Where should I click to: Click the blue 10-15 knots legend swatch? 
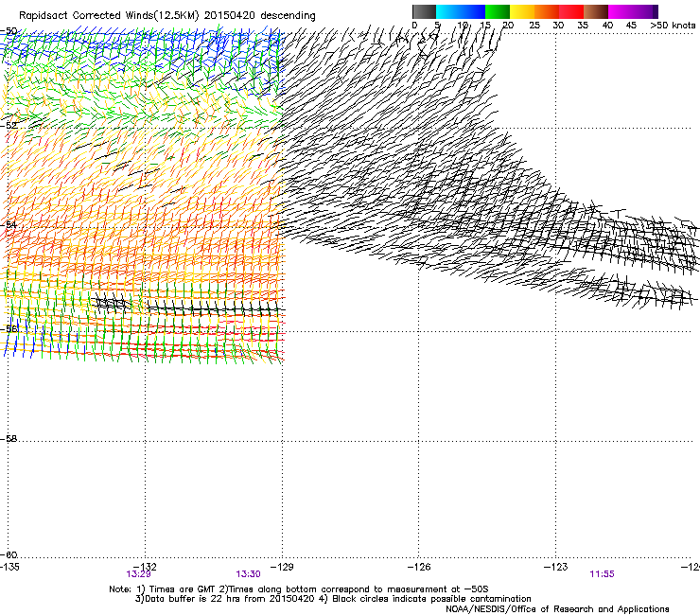pos(473,11)
